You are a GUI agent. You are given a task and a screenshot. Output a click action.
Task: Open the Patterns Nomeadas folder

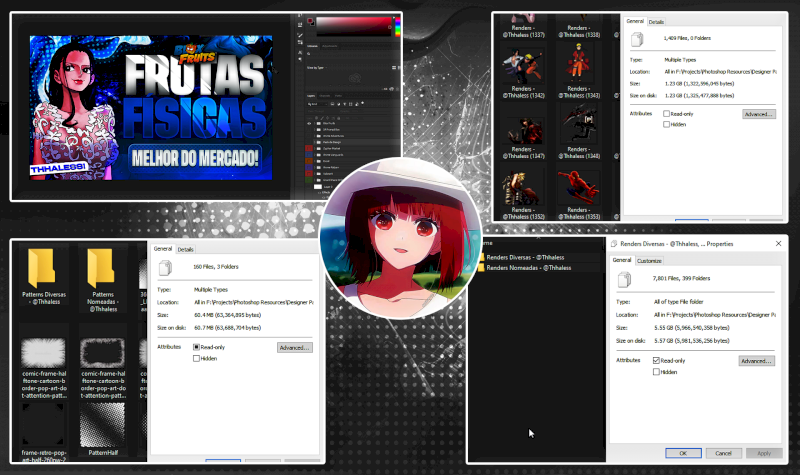point(103,268)
